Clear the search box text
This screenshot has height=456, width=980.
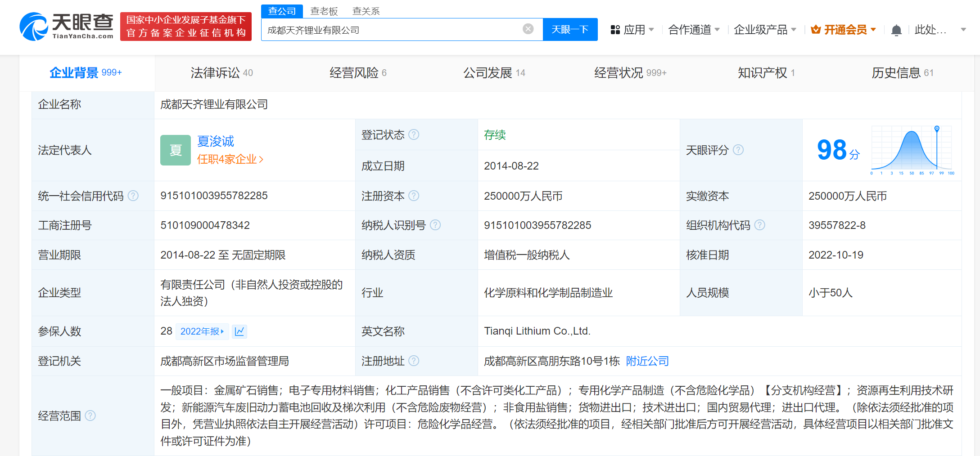coord(528,29)
